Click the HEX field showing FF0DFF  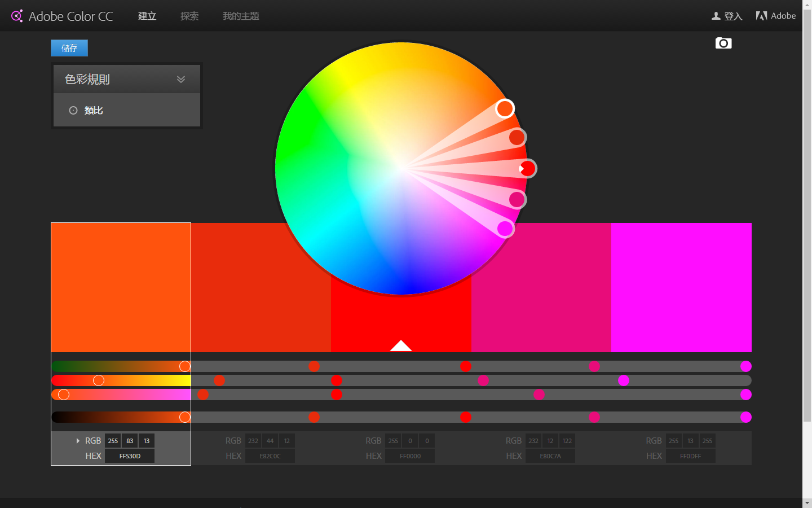pos(690,456)
